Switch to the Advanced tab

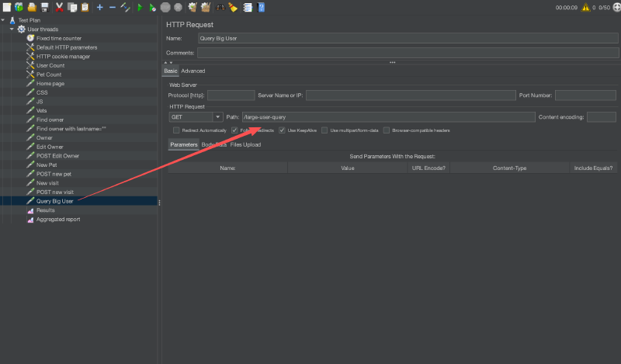click(193, 71)
